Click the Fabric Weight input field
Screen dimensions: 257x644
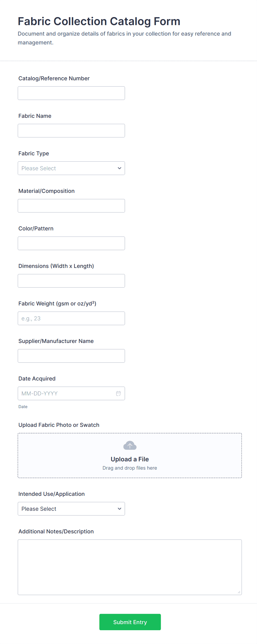71,318
